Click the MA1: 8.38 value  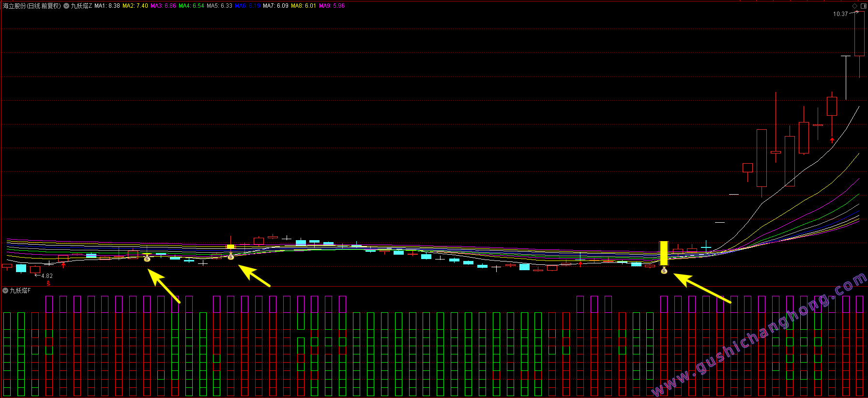(x=107, y=6)
